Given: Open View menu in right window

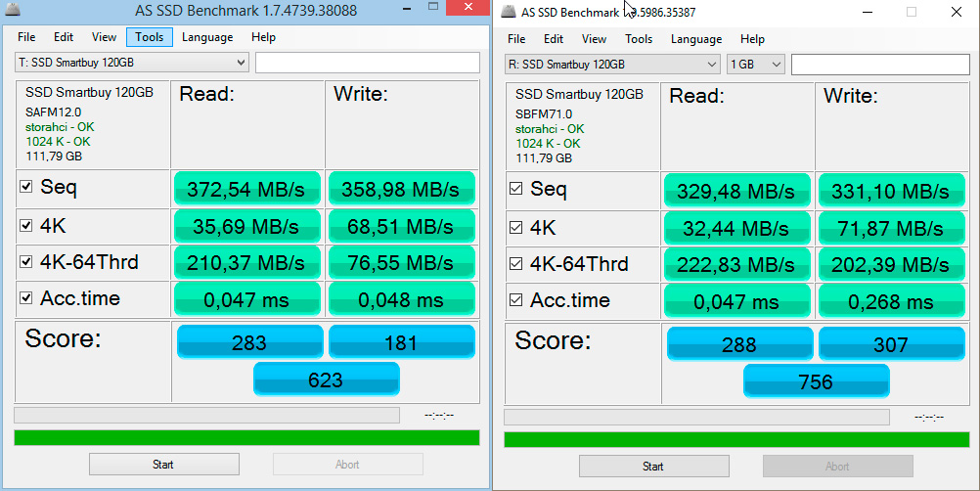Looking at the screenshot, I should tap(594, 39).
